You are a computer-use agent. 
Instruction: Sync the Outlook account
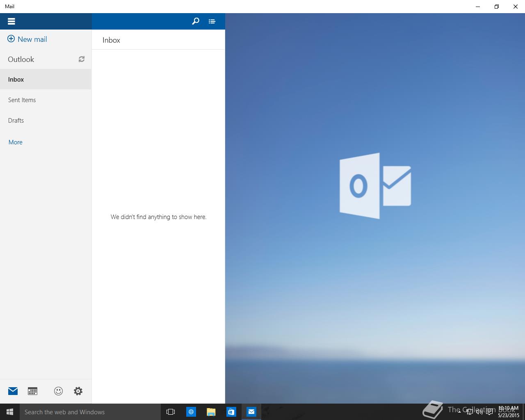(x=82, y=59)
